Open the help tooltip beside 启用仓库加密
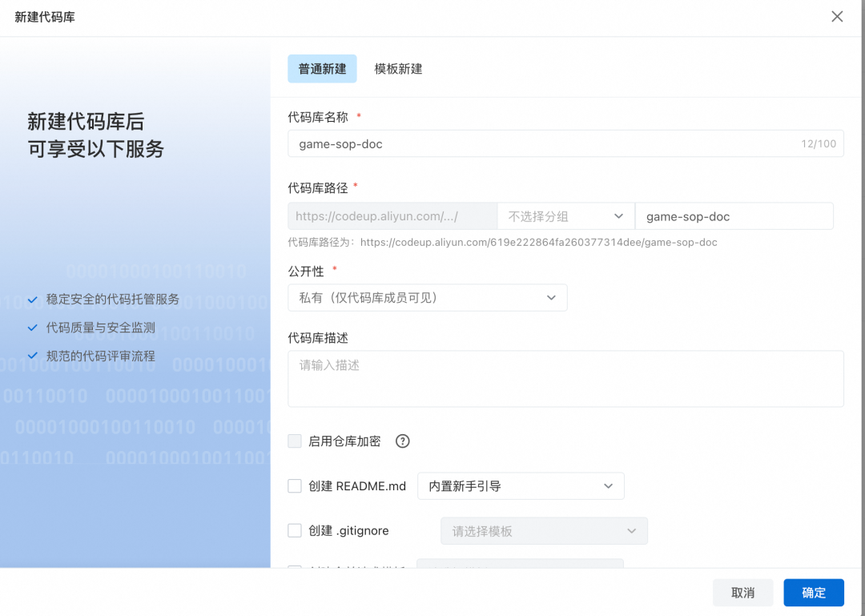 click(x=402, y=441)
